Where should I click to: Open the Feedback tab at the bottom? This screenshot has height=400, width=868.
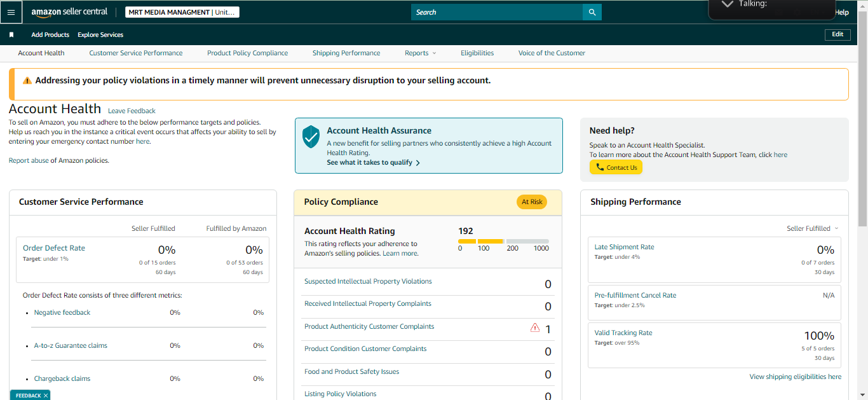point(28,396)
